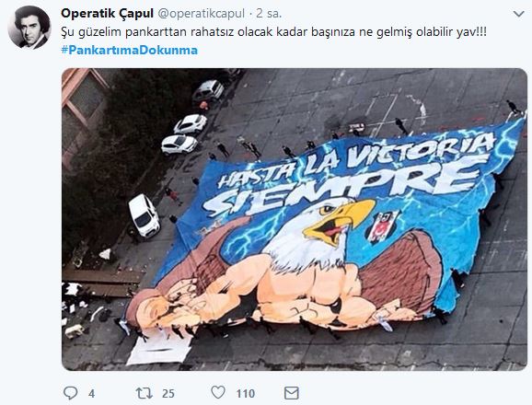Click the reply speech bubble icon

(x=71, y=393)
